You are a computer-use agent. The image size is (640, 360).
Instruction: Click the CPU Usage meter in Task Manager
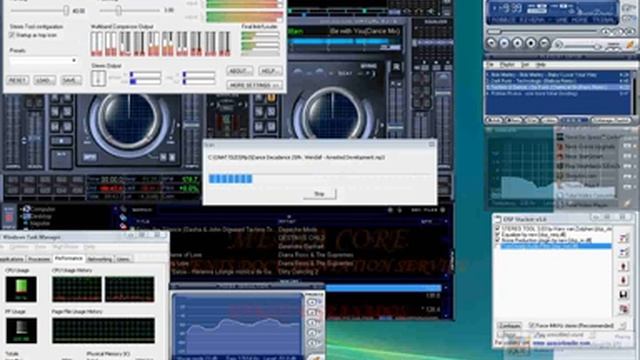(21, 289)
